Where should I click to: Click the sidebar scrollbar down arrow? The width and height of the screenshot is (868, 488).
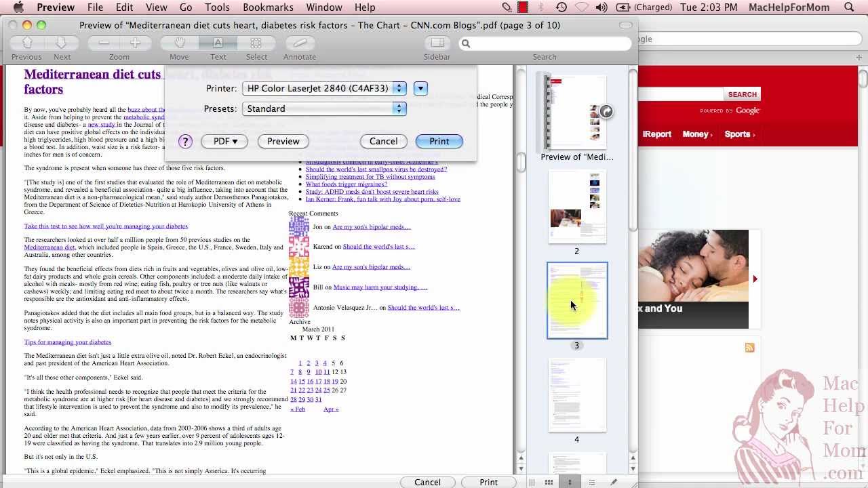pos(633,468)
